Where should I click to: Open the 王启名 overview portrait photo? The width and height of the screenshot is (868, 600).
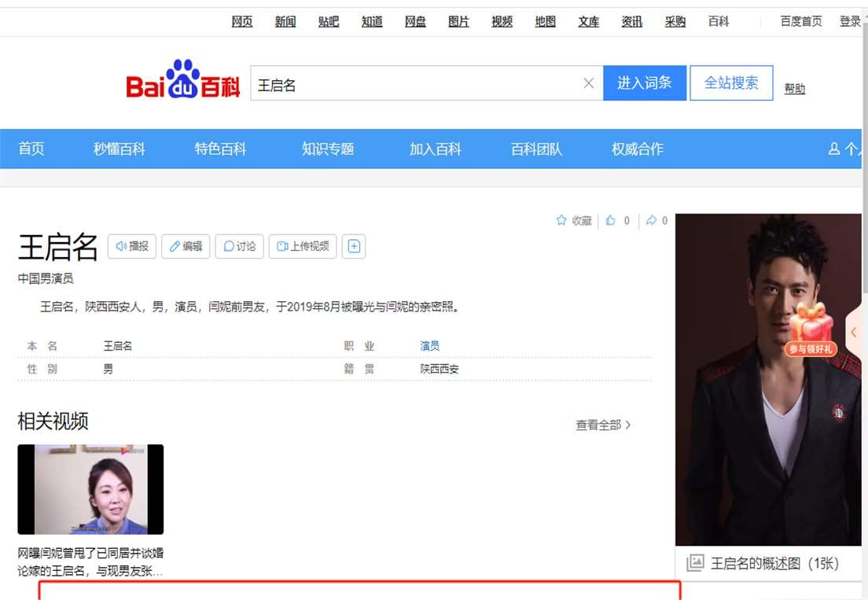(768, 380)
